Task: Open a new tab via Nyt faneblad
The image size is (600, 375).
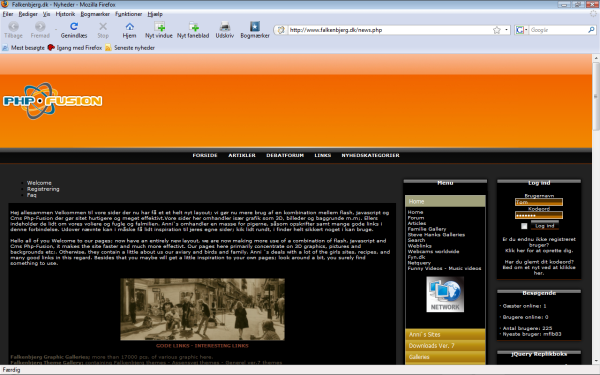Action: pyautogui.click(x=194, y=26)
